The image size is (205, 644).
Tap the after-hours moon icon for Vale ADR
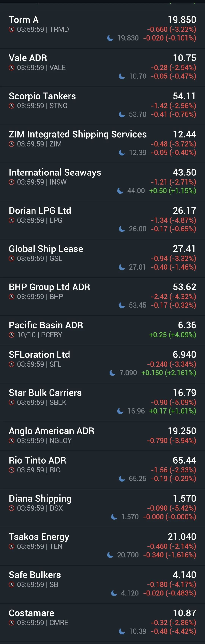coord(122,76)
